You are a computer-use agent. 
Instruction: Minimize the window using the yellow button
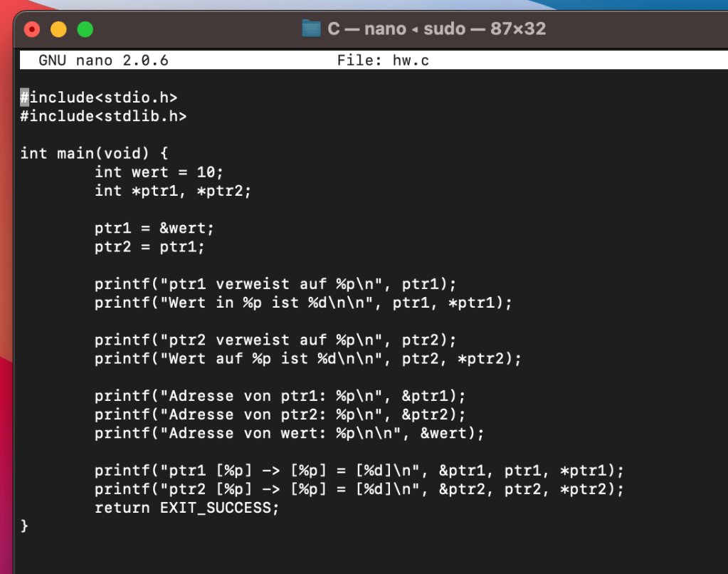pos(58,29)
